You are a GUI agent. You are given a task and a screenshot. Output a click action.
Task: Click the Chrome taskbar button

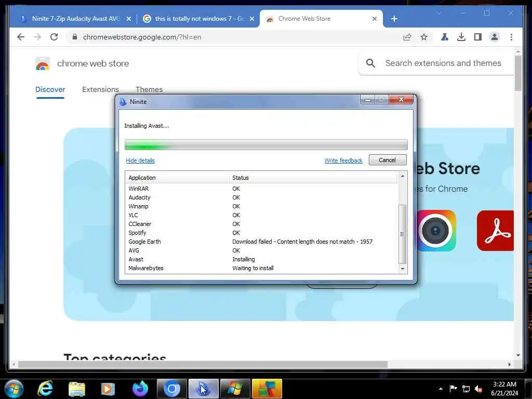click(171, 389)
